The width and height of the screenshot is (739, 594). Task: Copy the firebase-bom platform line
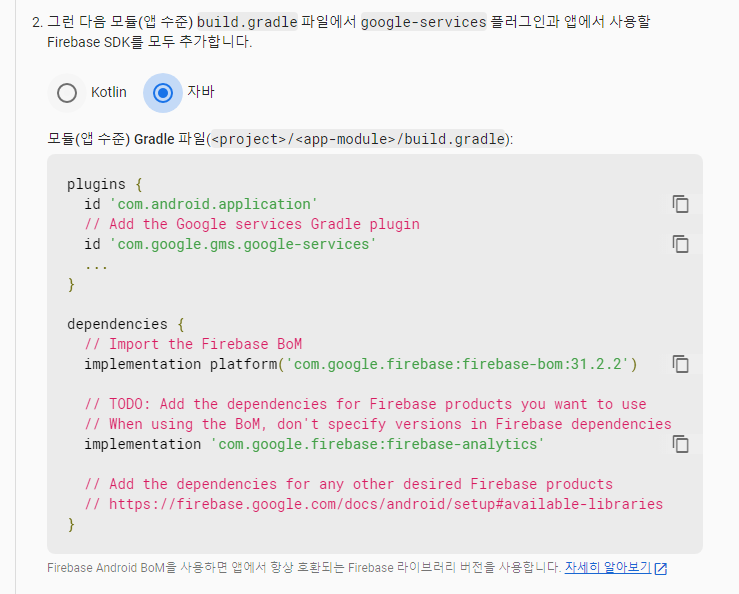pos(680,364)
